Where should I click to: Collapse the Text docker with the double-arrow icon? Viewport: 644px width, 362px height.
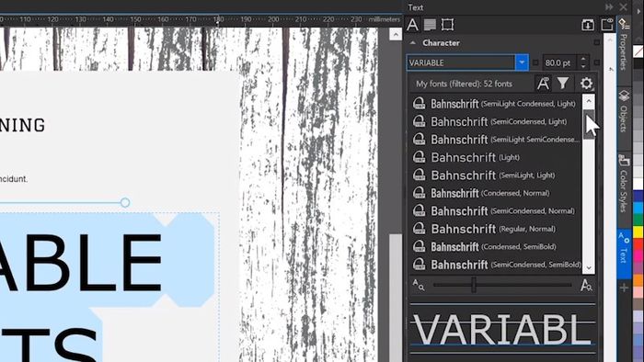(609, 7)
